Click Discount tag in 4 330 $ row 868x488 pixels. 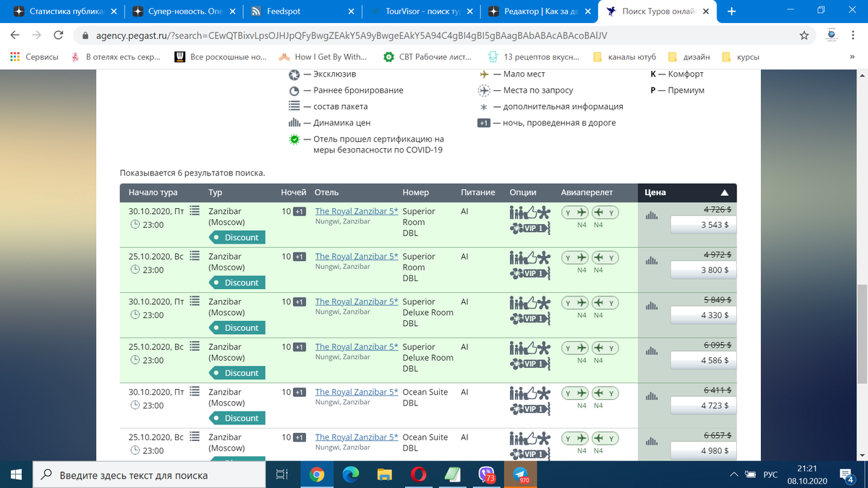point(237,328)
